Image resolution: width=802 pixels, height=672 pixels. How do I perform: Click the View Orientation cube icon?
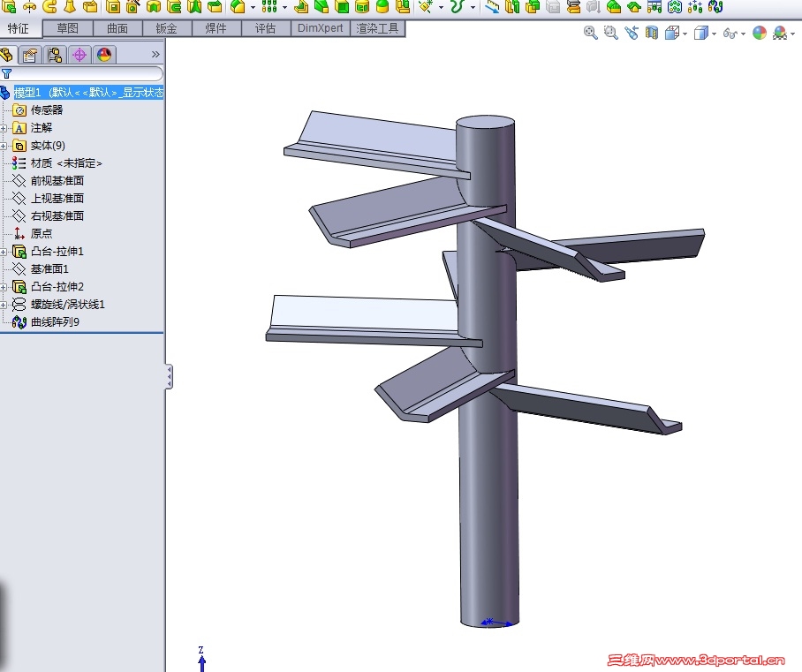[672, 33]
